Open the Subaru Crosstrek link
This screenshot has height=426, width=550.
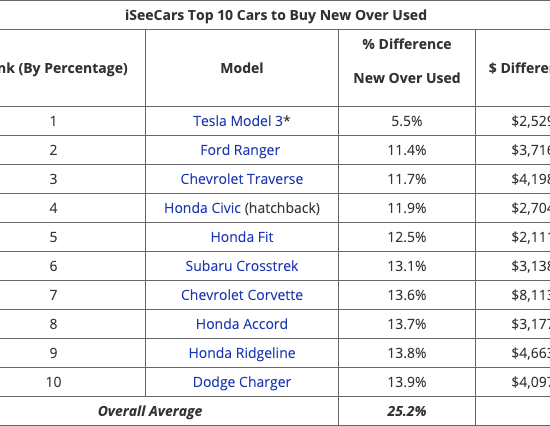242,266
